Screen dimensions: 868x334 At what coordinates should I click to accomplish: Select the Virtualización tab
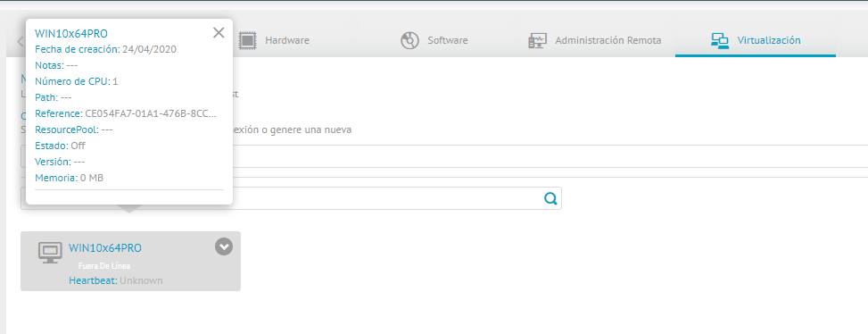(756, 40)
